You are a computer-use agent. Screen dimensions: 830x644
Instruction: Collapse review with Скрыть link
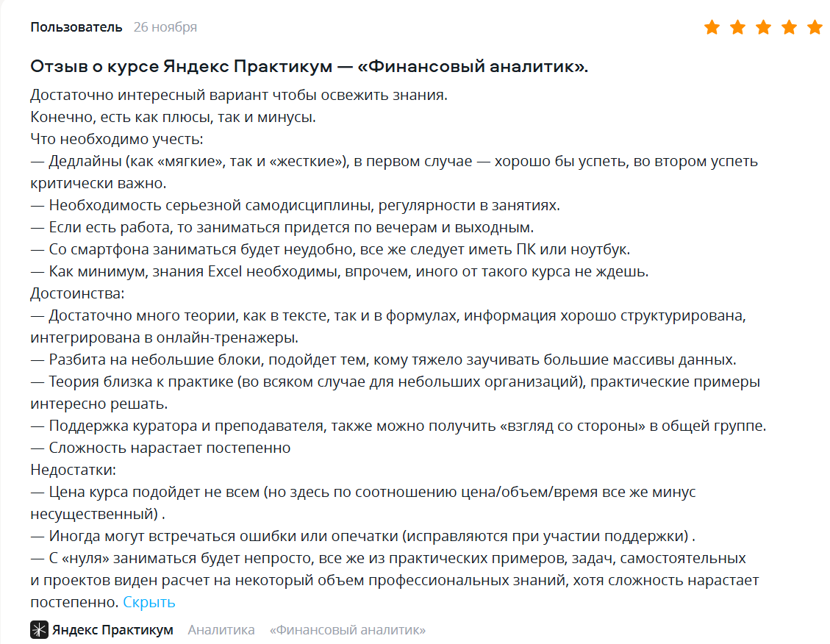point(149,602)
